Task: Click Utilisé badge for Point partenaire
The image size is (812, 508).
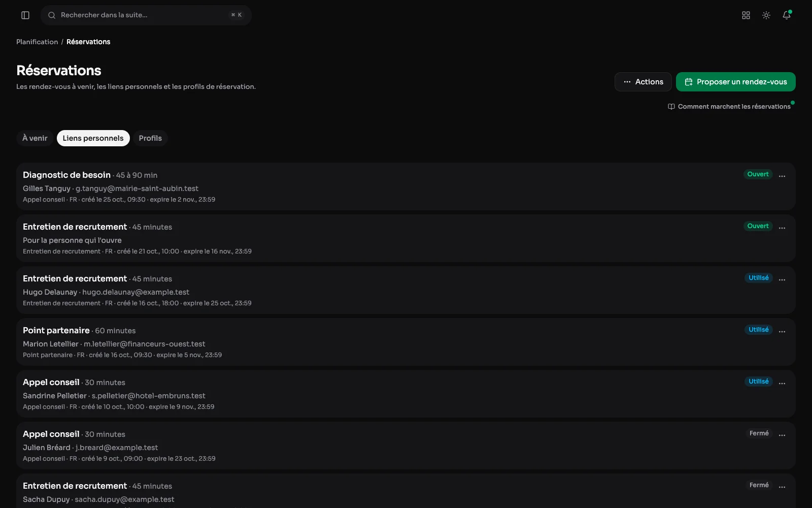Action: click(x=758, y=330)
